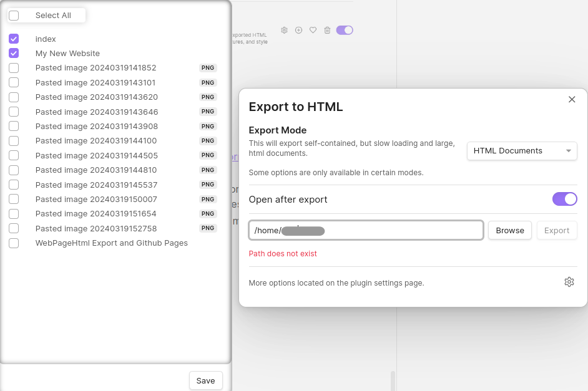Click the Save button
The height and width of the screenshot is (391, 588).
pos(205,380)
